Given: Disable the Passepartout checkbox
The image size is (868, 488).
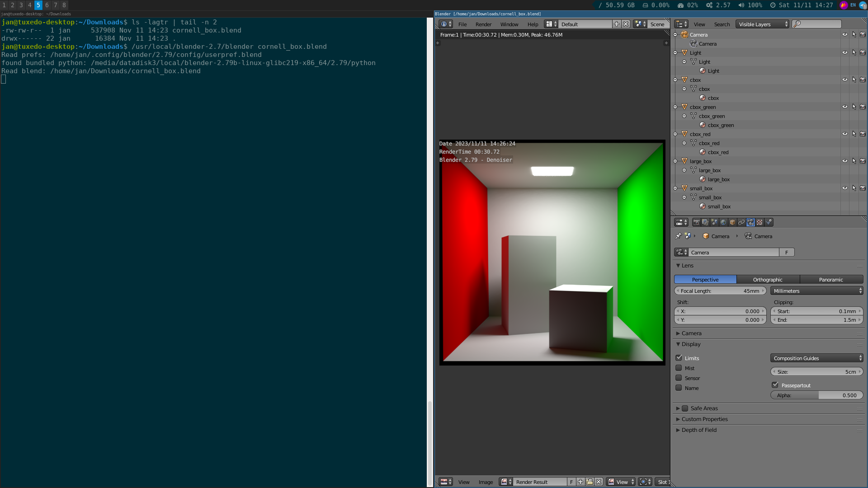Looking at the screenshot, I should (775, 385).
